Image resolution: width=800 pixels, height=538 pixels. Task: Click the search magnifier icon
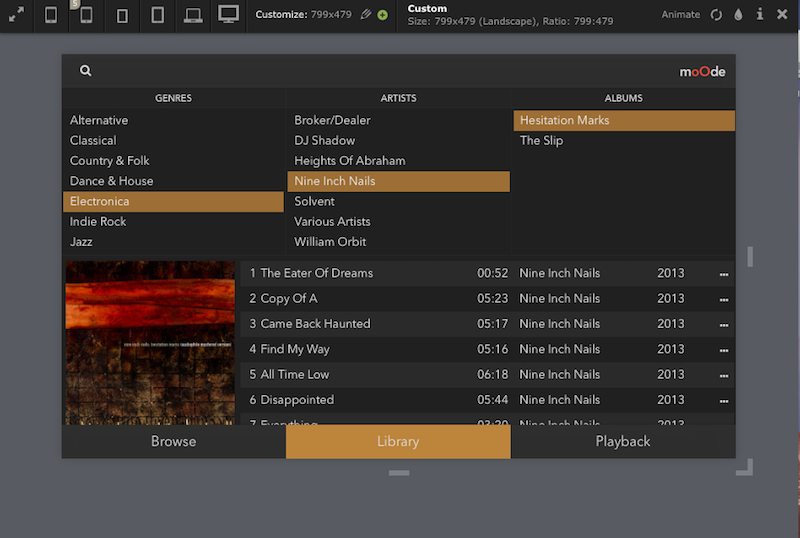click(85, 70)
